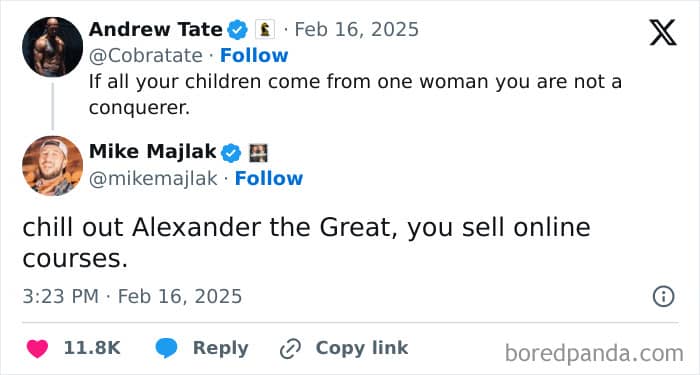Click the X logo icon
700x375 pixels.
(663, 33)
